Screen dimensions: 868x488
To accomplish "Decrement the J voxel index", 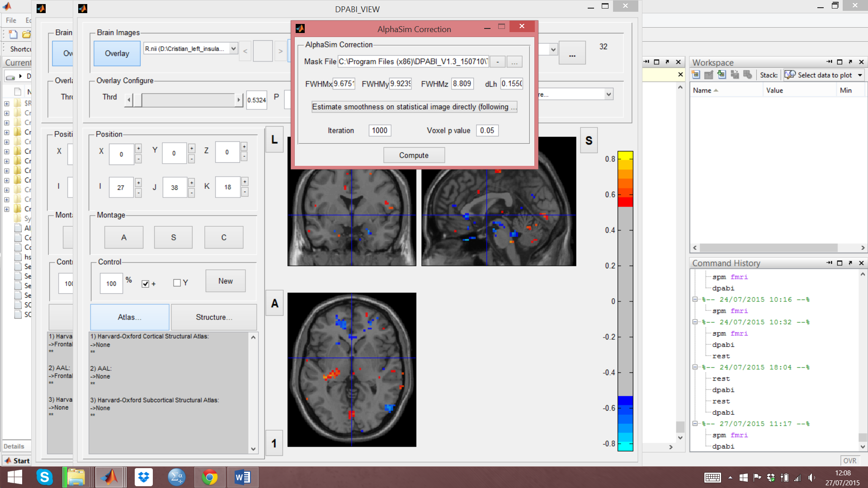I will click(192, 193).
